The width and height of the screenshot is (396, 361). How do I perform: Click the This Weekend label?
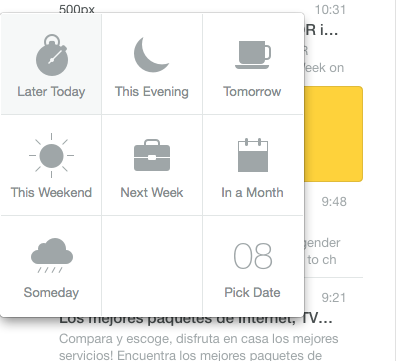coord(51,192)
